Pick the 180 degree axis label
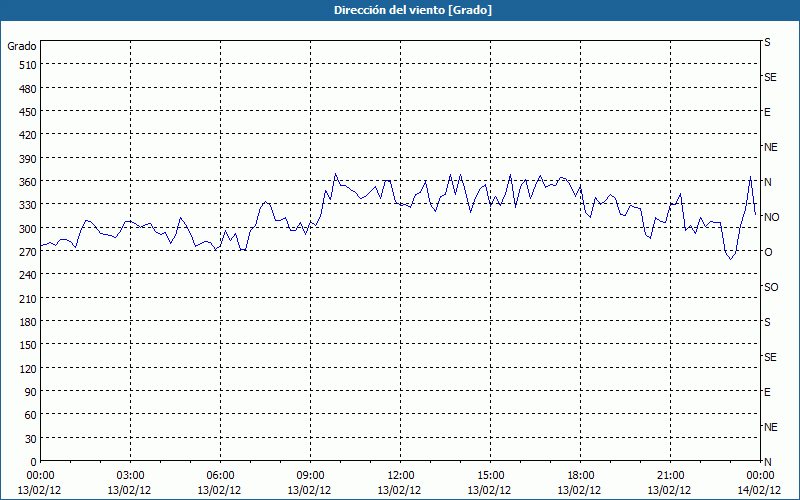Image resolution: width=800 pixels, height=500 pixels. pos(28,322)
